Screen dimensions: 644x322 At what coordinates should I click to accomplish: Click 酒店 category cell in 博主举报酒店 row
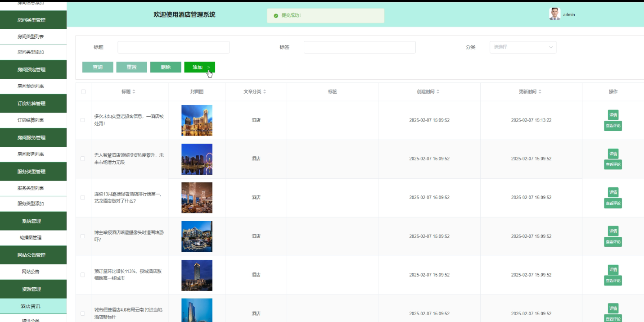point(256,236)
